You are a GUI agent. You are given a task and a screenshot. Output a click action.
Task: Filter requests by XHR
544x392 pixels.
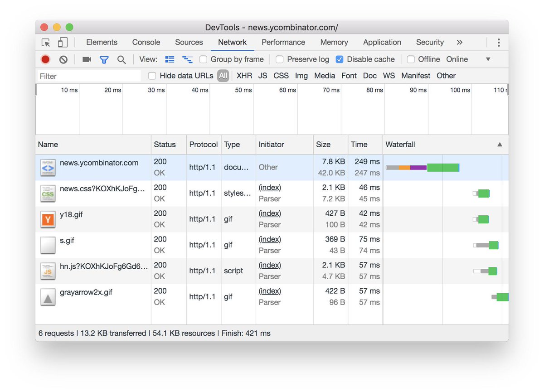[244, 76]
